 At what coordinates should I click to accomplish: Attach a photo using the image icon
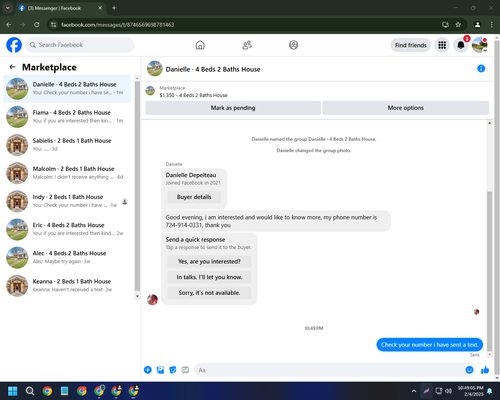(x=160, y=370)
